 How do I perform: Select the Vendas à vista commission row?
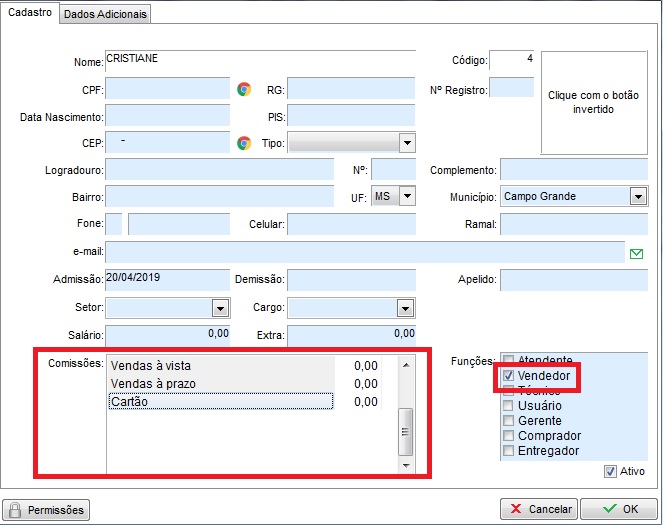coord(220,366)
